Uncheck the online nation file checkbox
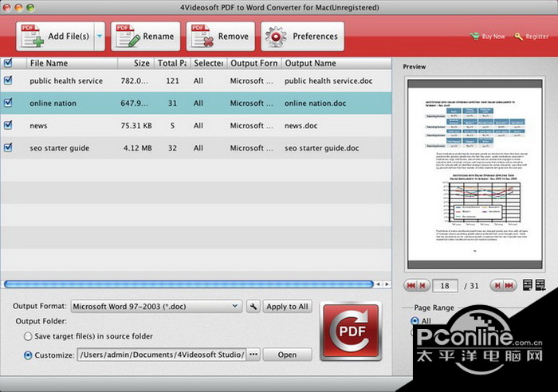Image resolution: width=558 pixels, height=392 pixels. 8,103
